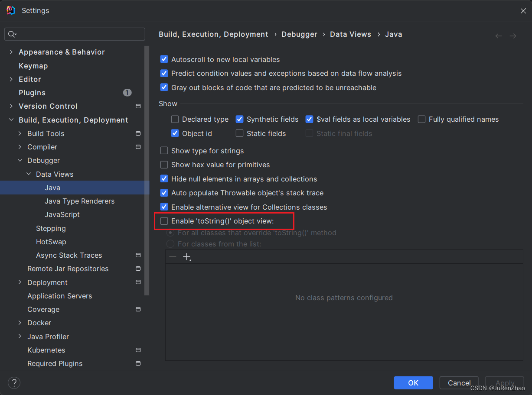The height and width of the screenshot is (395, 532).
Task: Click the help question mark icon
Action: click(14, 383)
